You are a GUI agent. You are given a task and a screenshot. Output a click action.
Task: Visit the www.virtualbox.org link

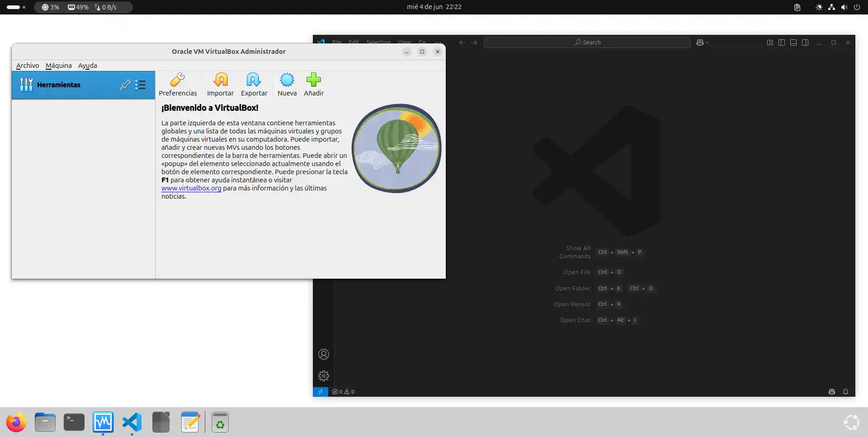(191, 188)
